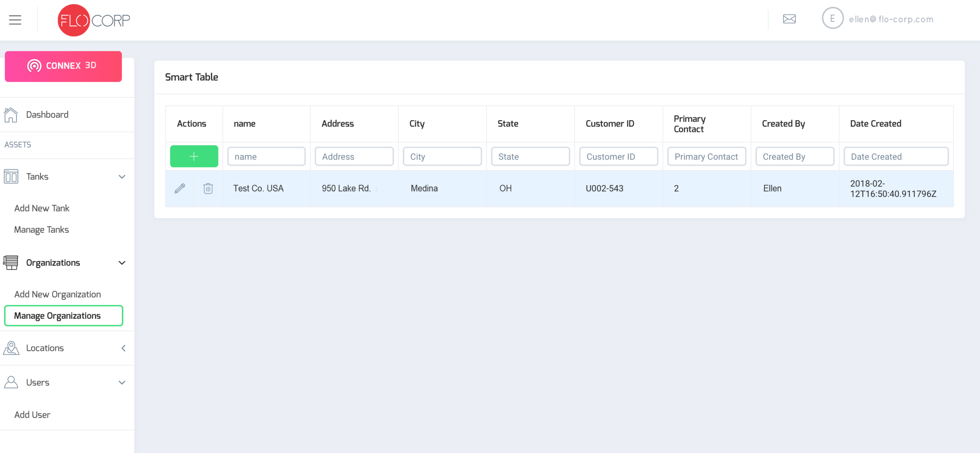The height and width of the screenshot is (453, 980).
Task: Click the FloCorp logo
Action: pos(94,20)
